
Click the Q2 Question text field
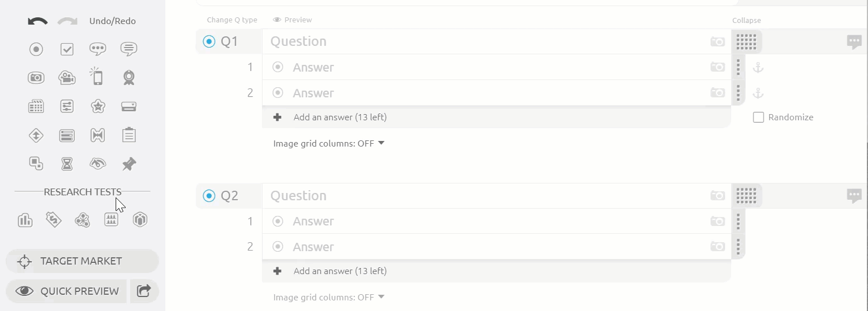(480, 196)
